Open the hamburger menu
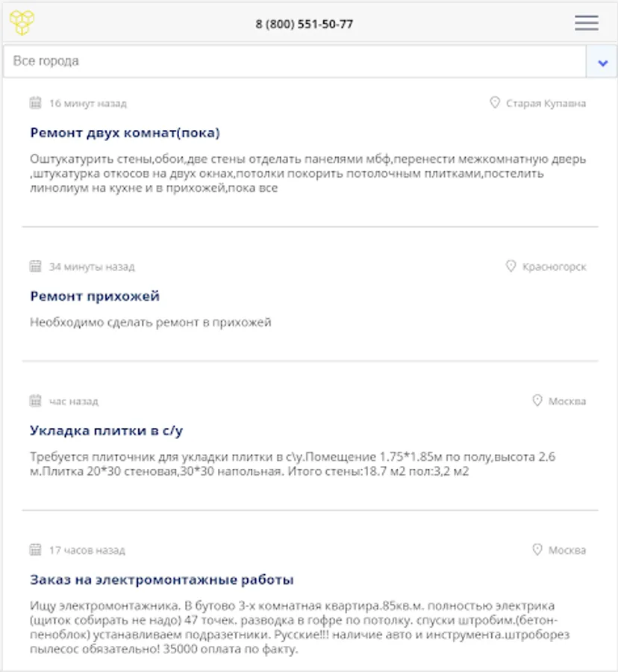This screenshot has height=672, width=618. pos(587,23)
